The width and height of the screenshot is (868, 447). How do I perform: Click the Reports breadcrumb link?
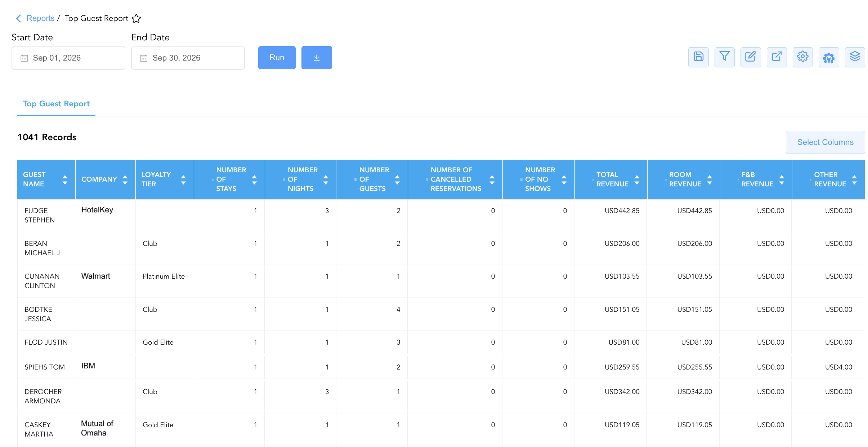[40, 18]
